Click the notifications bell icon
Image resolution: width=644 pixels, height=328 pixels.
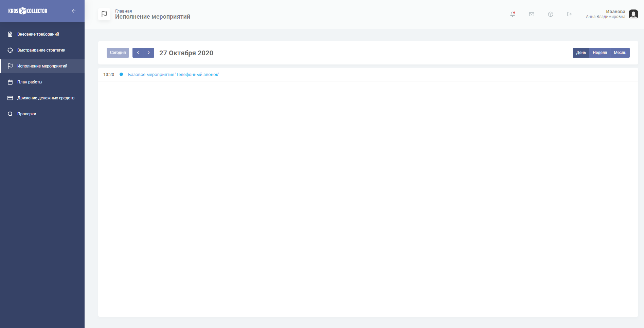click(x=513, y=14)
